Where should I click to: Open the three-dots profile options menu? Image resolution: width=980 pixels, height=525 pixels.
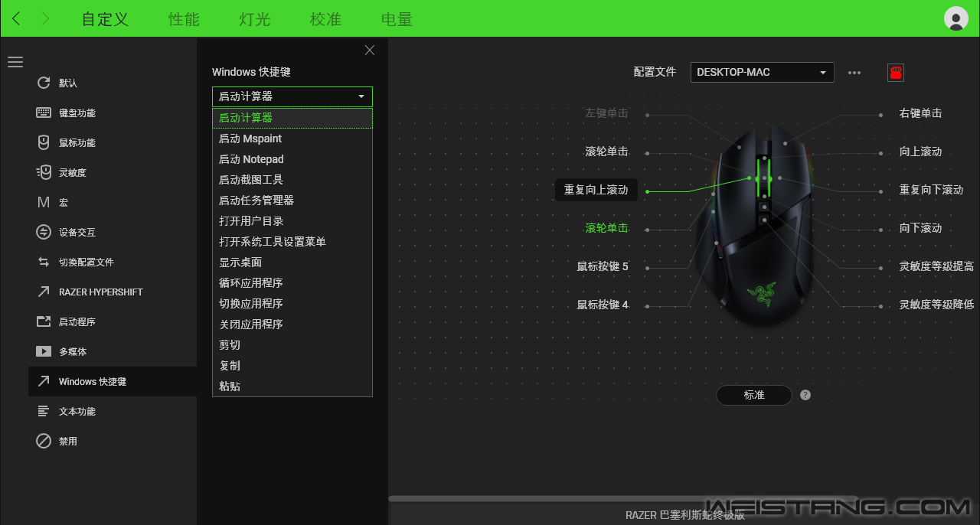tap(854, 73)
